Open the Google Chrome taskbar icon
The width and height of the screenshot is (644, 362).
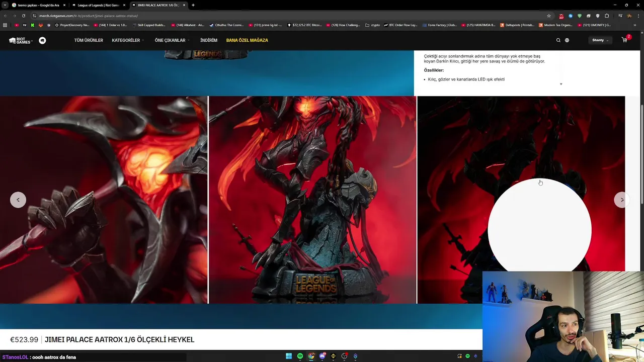coord(311,356)
